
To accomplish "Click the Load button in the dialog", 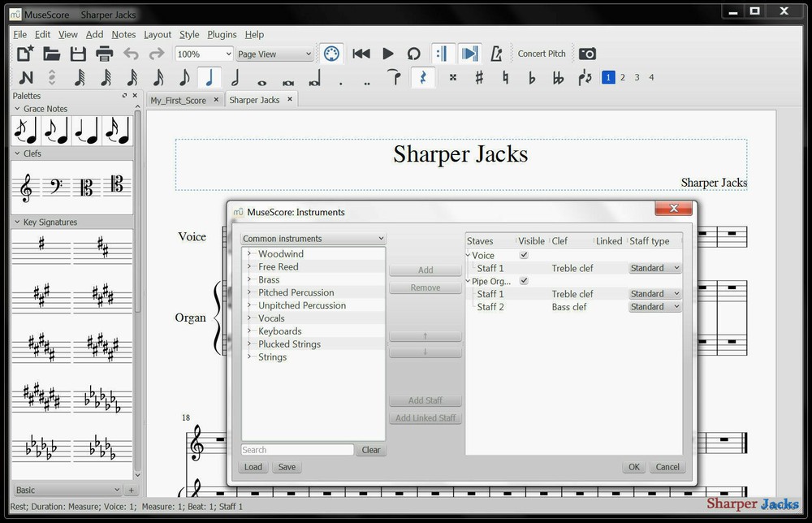I will 253,467.
